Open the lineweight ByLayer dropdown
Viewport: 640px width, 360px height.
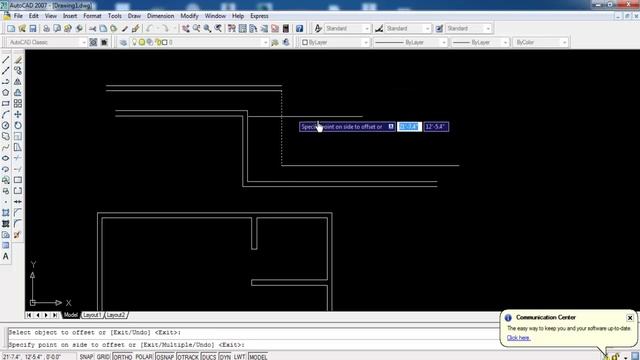[x=505, y=42]
